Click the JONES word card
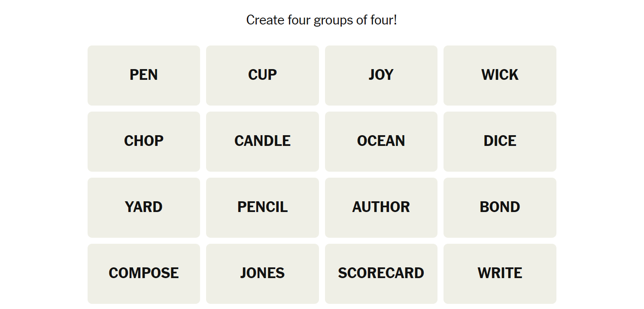Screen dimensions: 644x309 click(x=262, y=274)
